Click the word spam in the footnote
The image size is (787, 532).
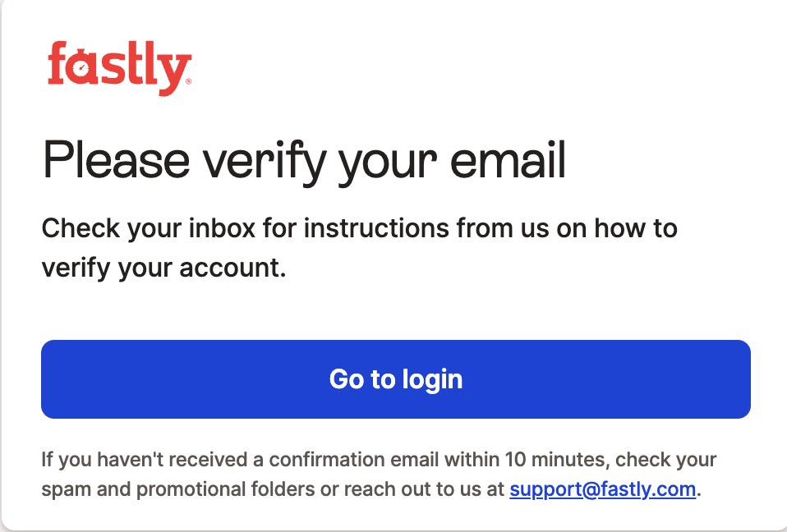(62, 490)
